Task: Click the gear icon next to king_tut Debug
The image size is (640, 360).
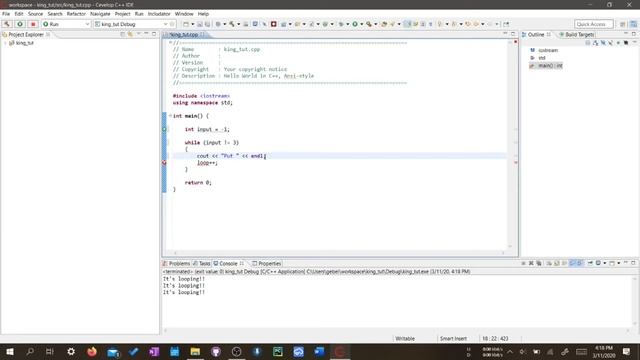Action: point(172,24)
